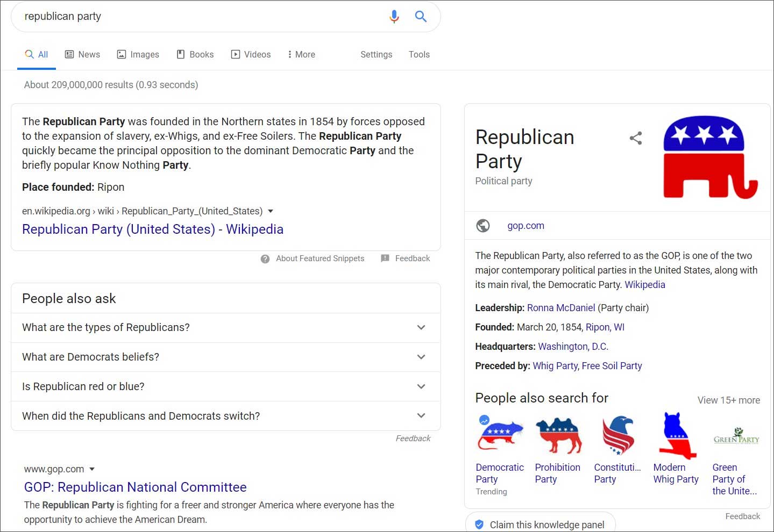Click Feedback link below People also ask

(413, 438)
